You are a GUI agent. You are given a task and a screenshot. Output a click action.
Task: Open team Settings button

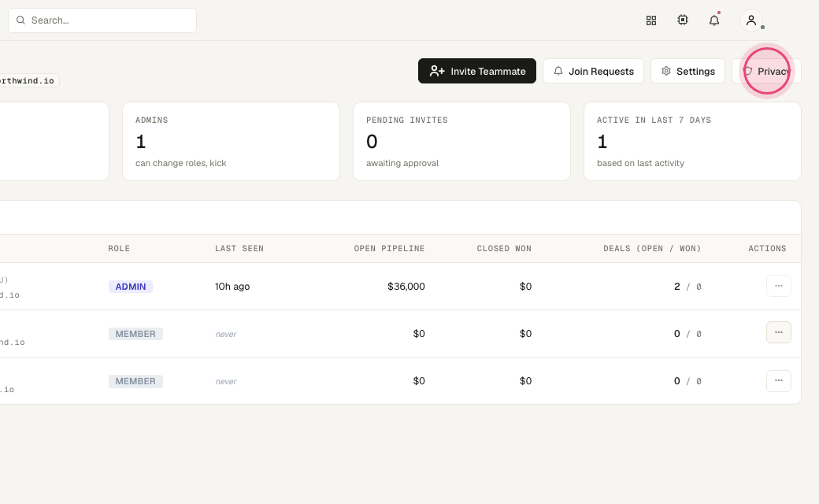(x=688, y=71)
